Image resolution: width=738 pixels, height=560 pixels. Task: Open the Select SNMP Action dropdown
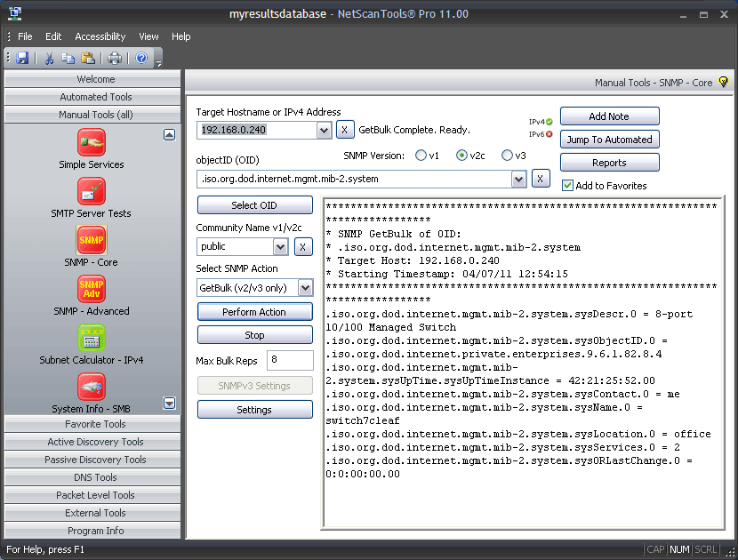pyautogui.click(x=305, y=287)
